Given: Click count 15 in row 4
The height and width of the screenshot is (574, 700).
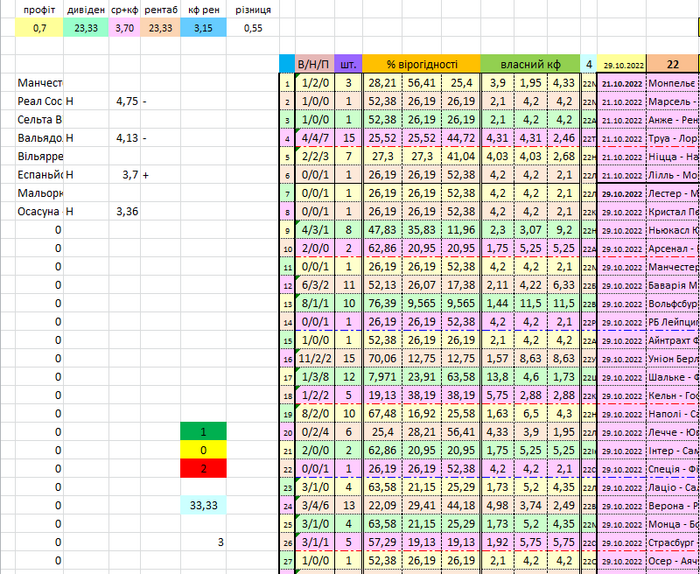Looking at the screenshot, I should pyautogui.click(x=348, y=138).
